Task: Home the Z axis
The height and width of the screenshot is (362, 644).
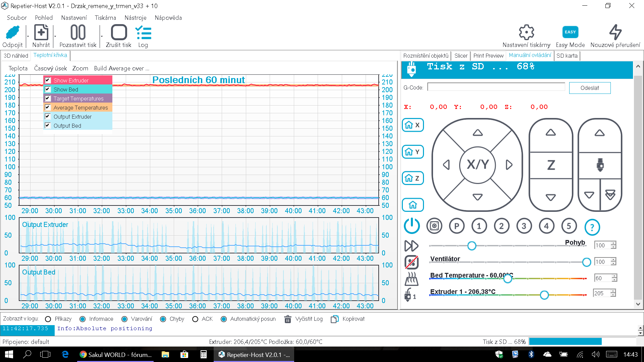Action: [413, 178]
